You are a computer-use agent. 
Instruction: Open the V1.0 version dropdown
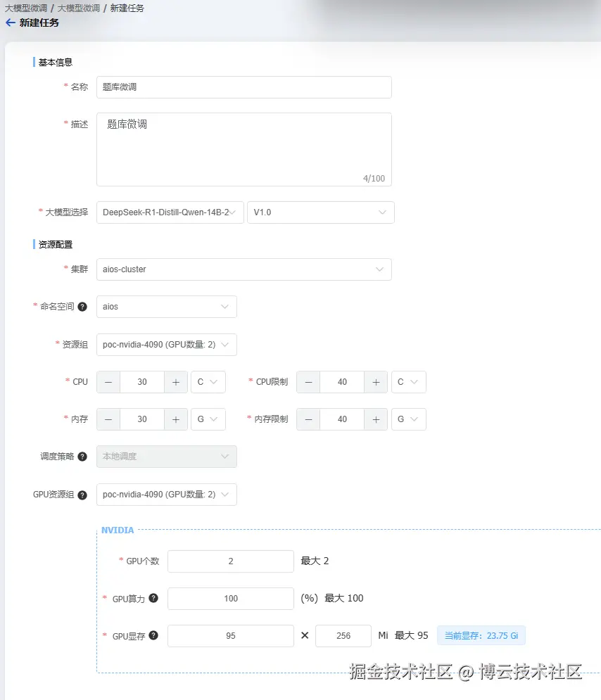321,212
